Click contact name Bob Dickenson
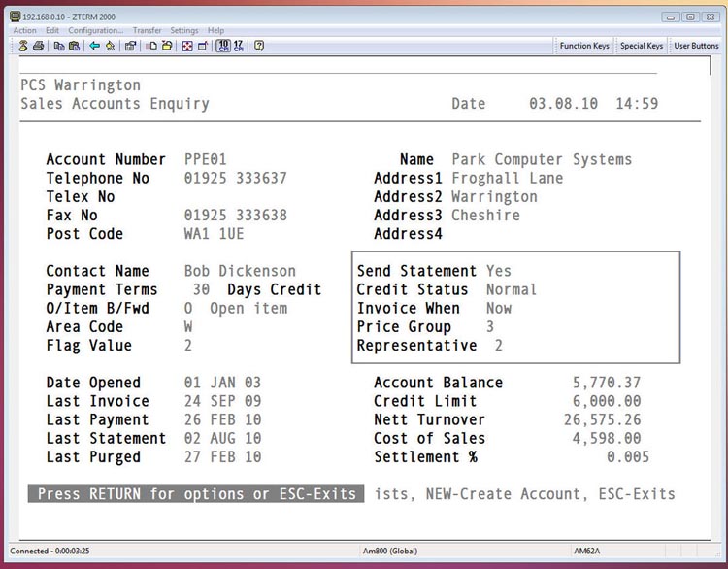This screenshot has height=569, width=728. click(x=240, y=271)
